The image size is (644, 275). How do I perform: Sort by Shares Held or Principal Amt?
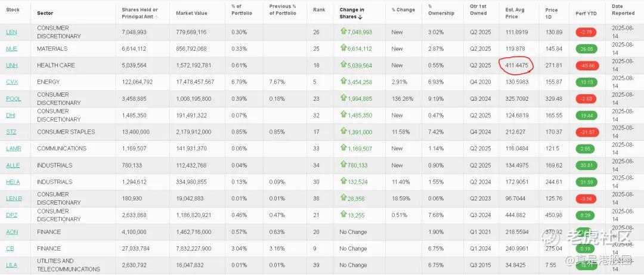click(x=140, y=13)
